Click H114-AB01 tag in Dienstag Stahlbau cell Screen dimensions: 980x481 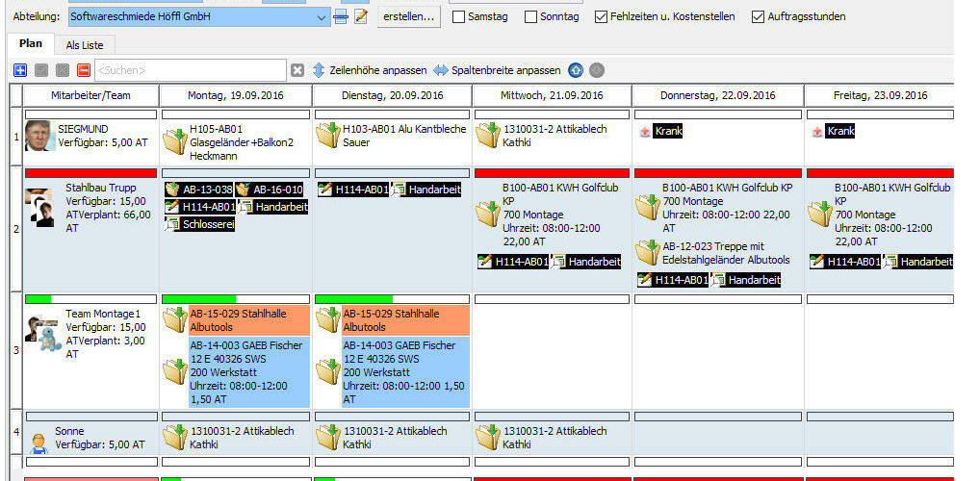pos(353,190)
